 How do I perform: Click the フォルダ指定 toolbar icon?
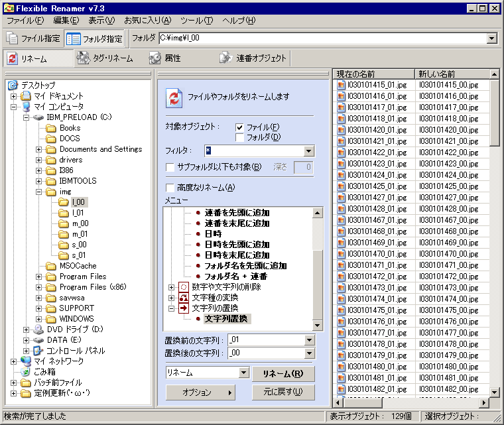click(x=73, y=38)
